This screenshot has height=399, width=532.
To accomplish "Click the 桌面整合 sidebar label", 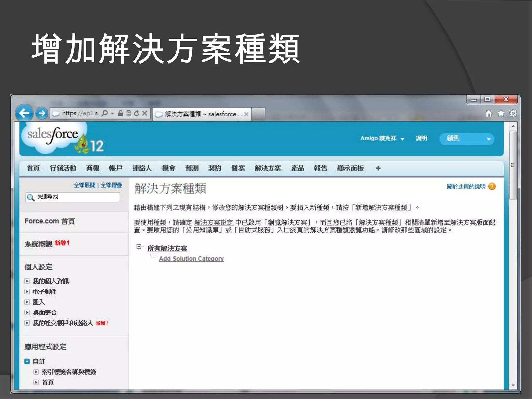I will click(44, 312).
